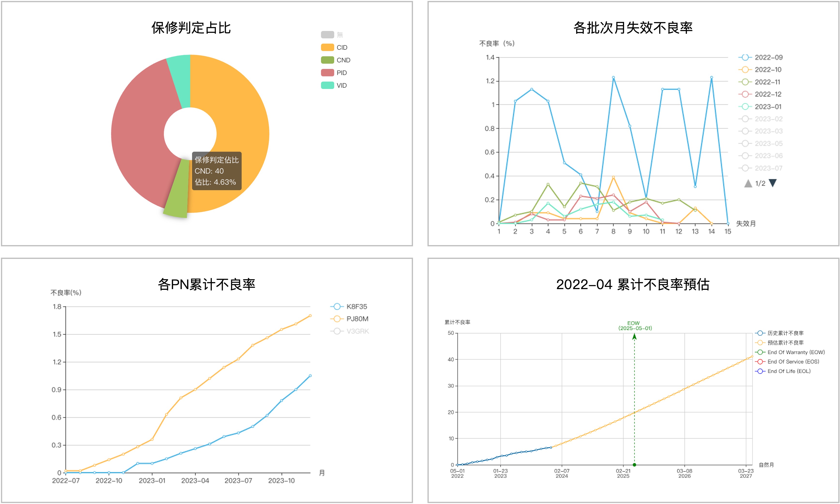Click the 保修判定占比 chart title
This screenshot has height=504, width=840.
191,28
